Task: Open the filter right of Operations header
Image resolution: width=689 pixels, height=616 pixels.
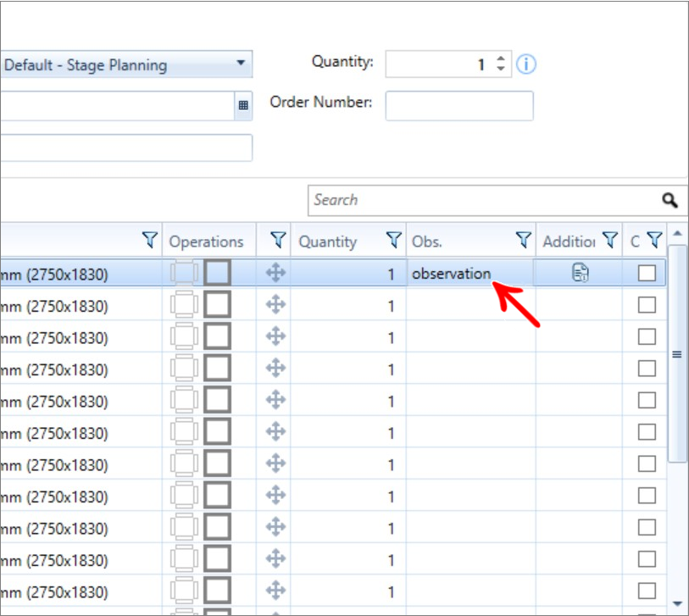Action: [x=278, y=240]
